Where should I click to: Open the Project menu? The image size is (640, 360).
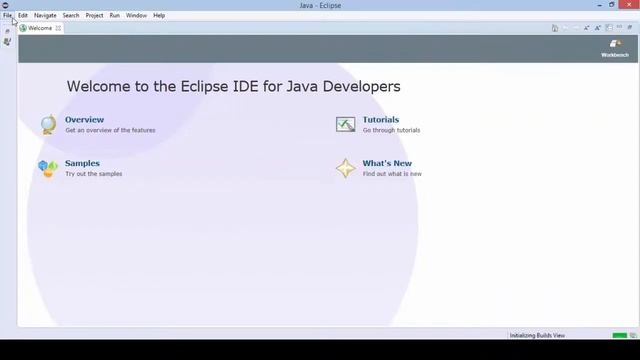(x=94, y=16)
